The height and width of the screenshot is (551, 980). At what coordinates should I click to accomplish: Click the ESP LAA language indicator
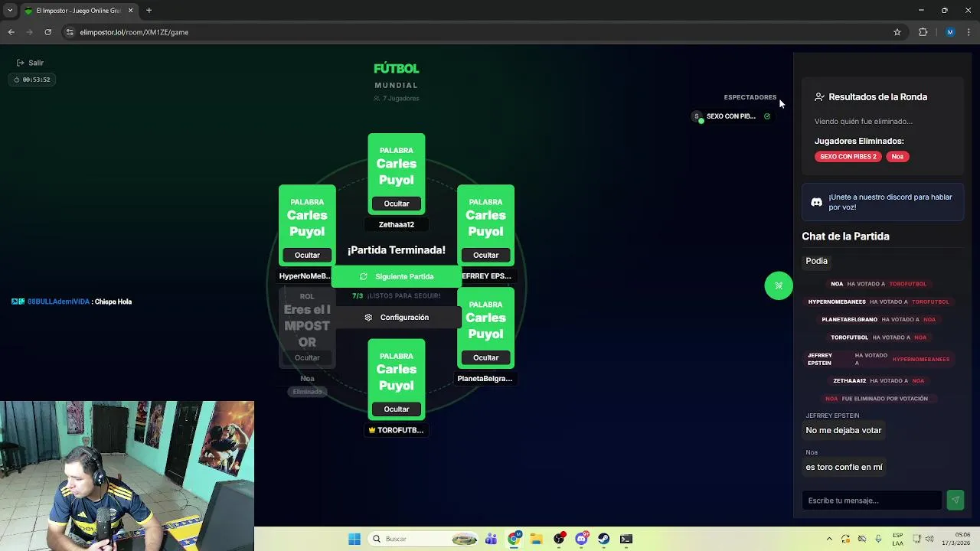coord(897,539)
